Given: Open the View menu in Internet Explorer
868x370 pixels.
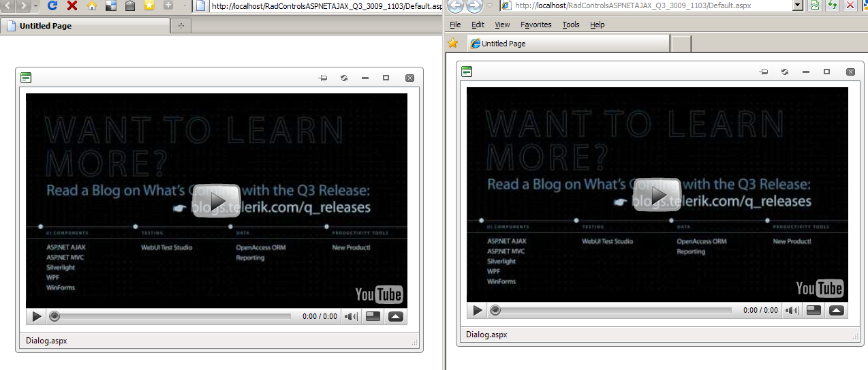Looking at the screenshot, I should coord(502,25).
